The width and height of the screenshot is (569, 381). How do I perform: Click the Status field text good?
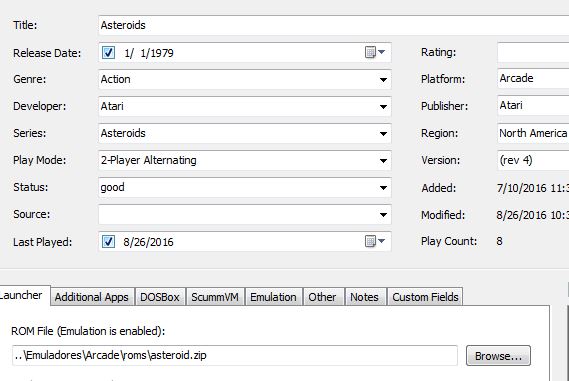[x=112, y=188]
